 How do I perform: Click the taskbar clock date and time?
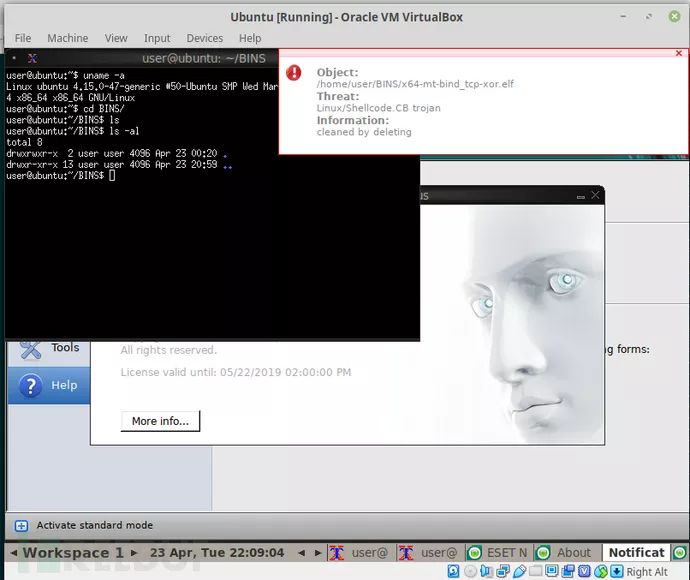217,553
